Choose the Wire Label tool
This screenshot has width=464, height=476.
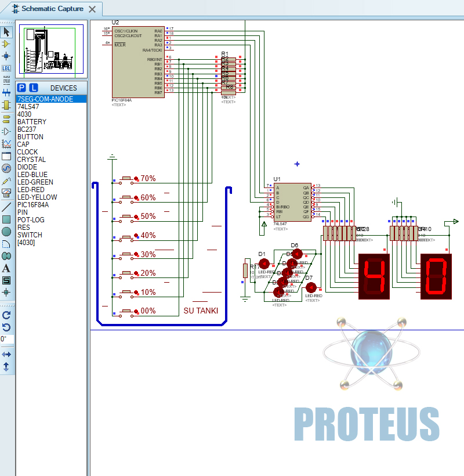[x=6, y=68]
